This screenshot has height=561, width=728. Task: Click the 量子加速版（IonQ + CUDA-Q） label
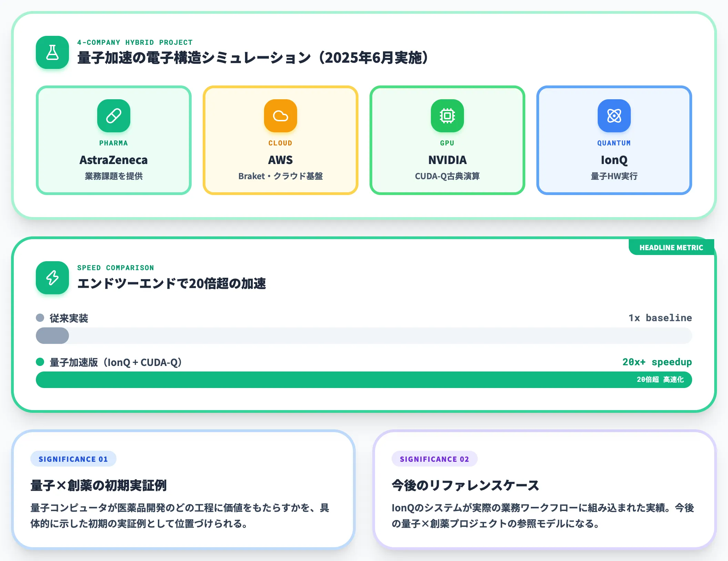(x=116, y=362)
